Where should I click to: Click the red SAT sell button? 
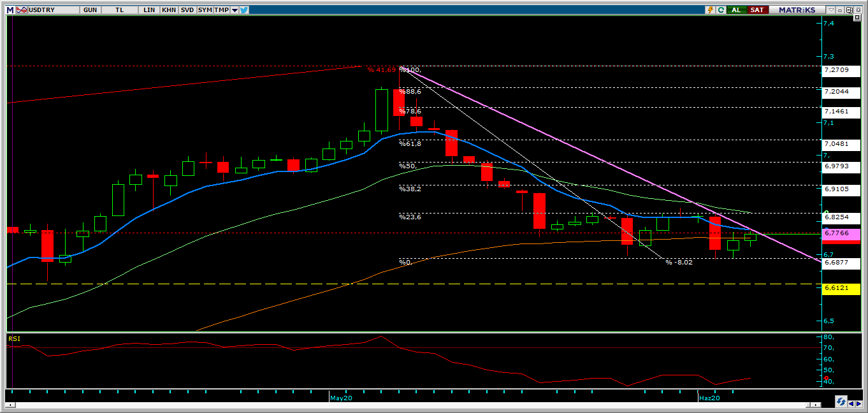tap(756, 10)
